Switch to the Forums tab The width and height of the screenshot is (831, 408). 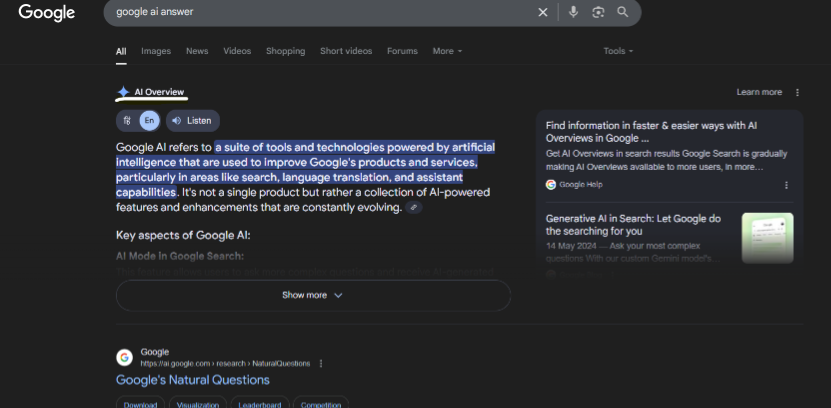[402, 51]
